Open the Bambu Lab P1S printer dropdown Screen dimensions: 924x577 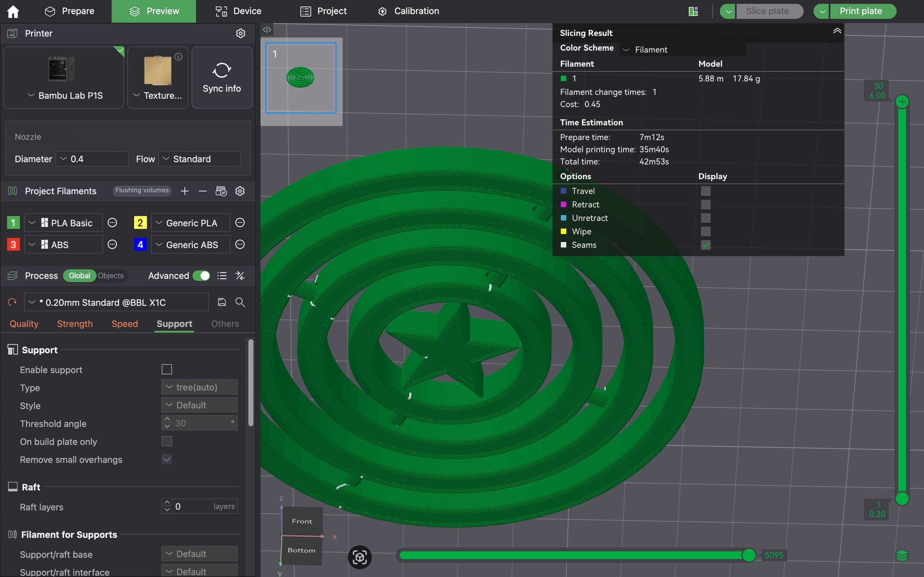pos(64,96)
